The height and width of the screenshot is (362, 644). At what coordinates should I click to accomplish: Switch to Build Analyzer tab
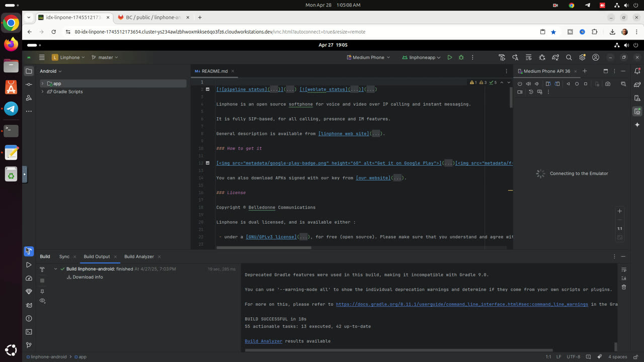tap(139, 256)
